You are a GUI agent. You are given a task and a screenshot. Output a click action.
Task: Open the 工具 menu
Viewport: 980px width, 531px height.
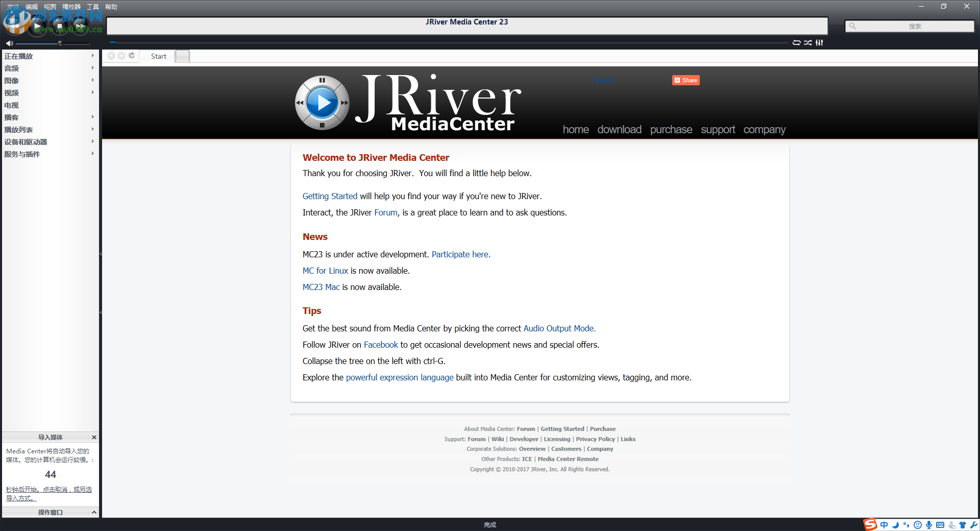[93, 7]
